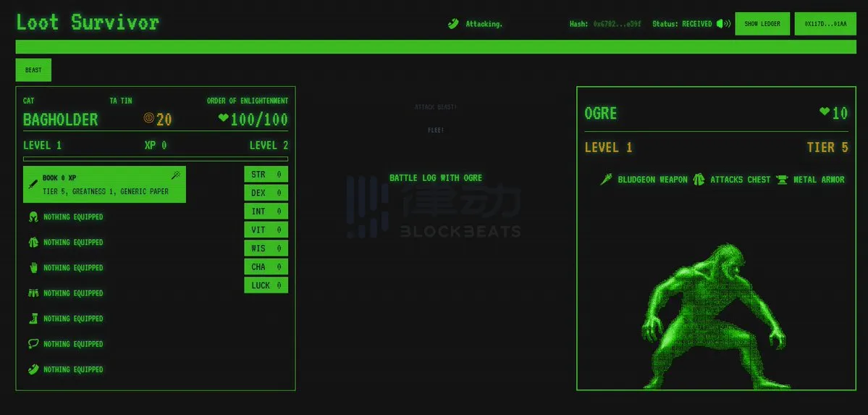Image resolution: width=868 pixels, height=415 pixels.
Task: Click the Loot Survivor title
Action: click(88, 22)
